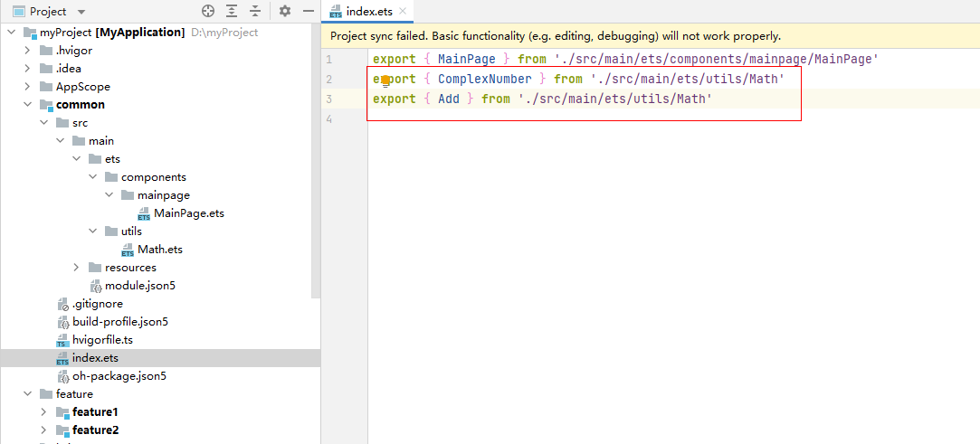Open hvigorfile.ts from project tree
The image size is (980, 444).
(x=102, y=340)
